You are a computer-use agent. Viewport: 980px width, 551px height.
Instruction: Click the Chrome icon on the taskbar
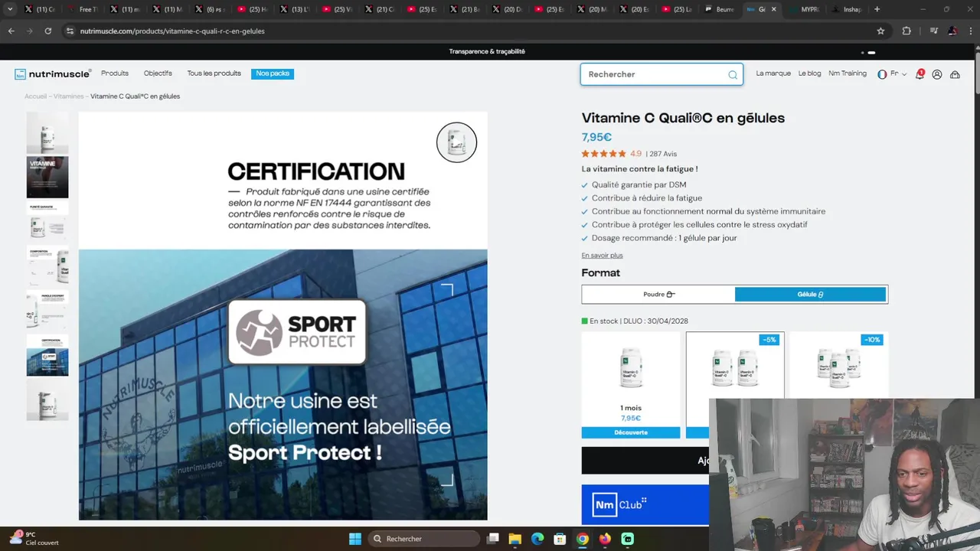point(583,539)
